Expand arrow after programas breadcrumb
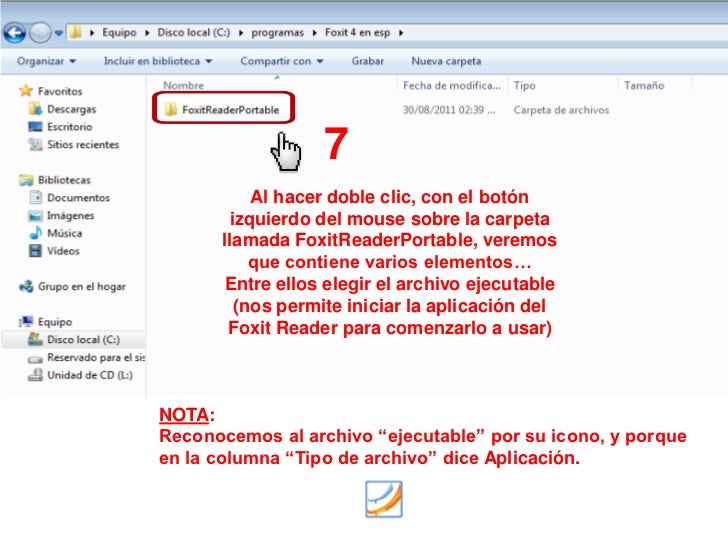 pyautogui.click(x=314, y=33)
